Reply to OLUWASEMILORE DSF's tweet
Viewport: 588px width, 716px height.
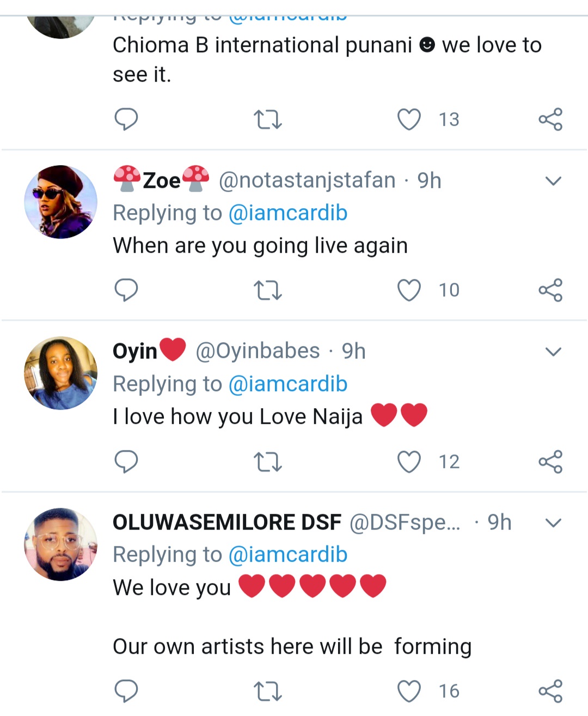pyautogui.click(x=126, y=691)
